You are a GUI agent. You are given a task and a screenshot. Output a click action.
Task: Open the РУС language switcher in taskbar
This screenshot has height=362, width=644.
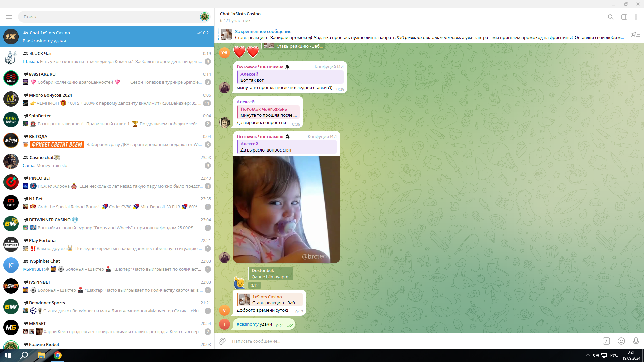click(x=614, y=355)
